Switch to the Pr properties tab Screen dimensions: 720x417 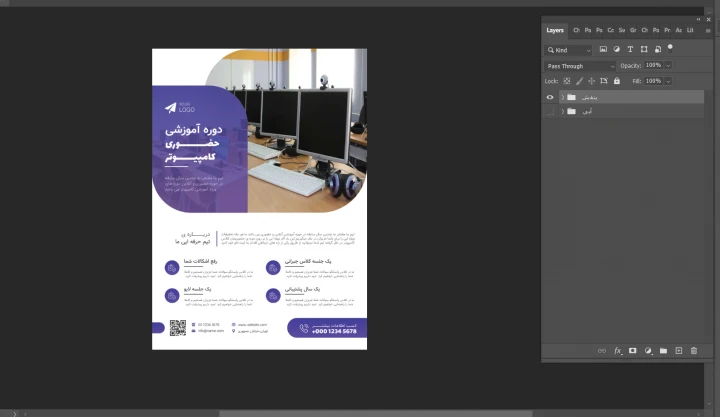667,30
